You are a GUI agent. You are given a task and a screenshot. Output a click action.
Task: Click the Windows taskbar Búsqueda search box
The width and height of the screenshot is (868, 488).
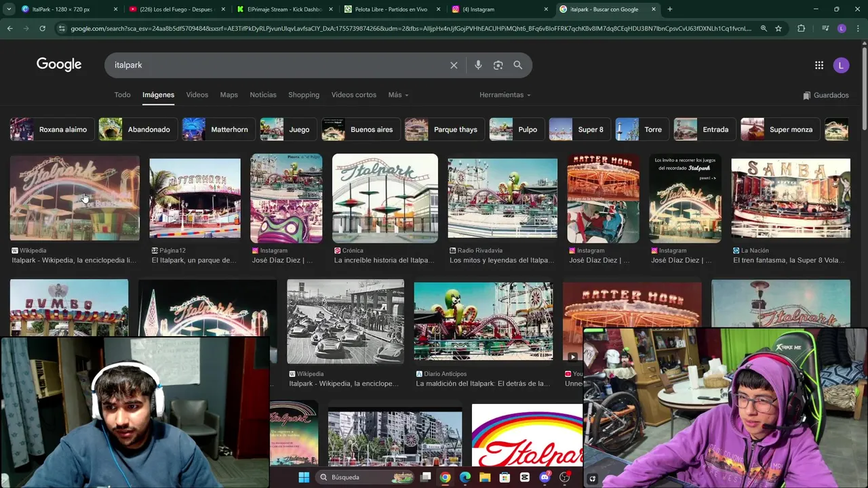pyautogui.click(x=365, y=477)
